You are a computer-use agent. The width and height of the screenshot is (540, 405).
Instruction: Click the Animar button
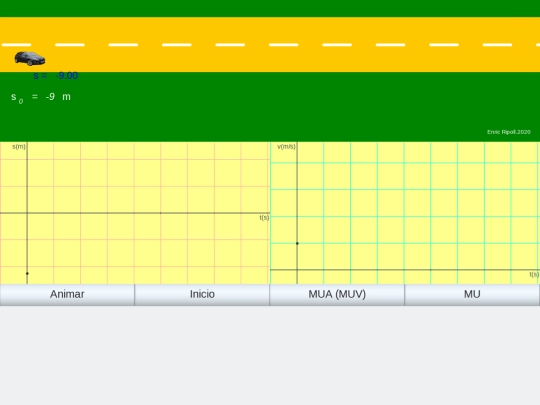[x=67, y=294]
